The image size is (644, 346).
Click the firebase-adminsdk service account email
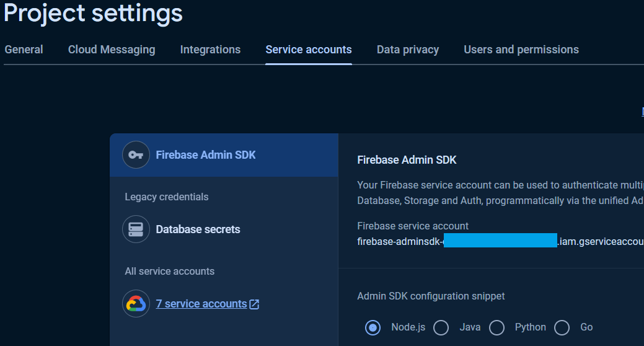pos(500,241)
